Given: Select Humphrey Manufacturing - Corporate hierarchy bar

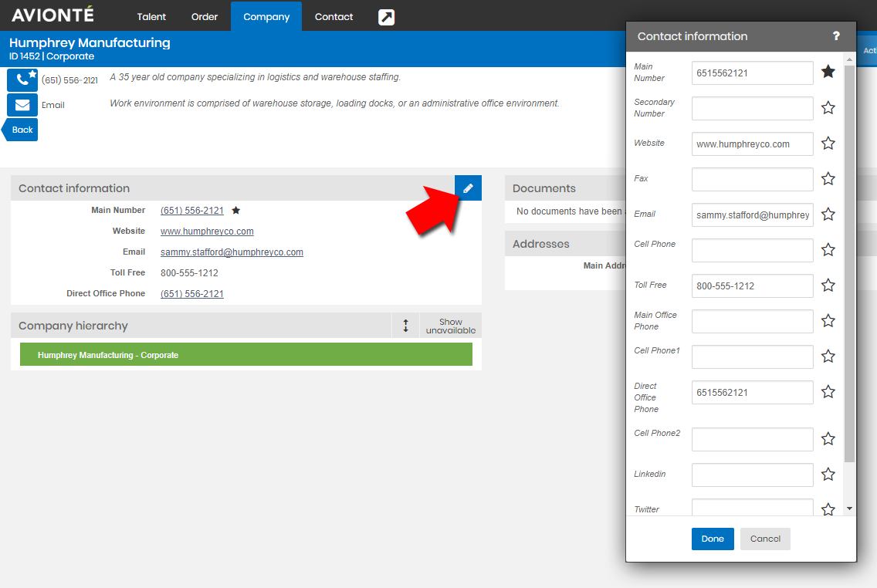Looking at the screenshot, I should 246,354.
